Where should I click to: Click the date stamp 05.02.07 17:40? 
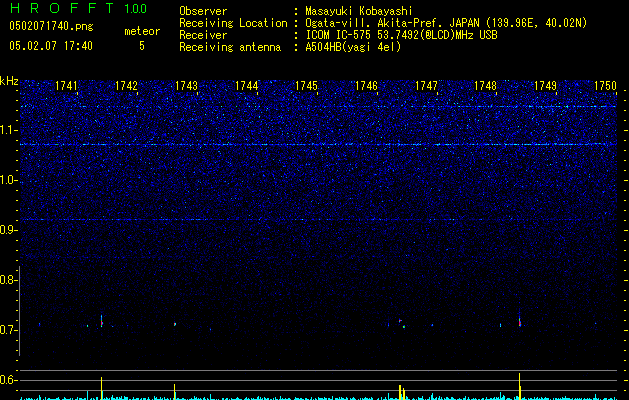[x=51, y=46]
